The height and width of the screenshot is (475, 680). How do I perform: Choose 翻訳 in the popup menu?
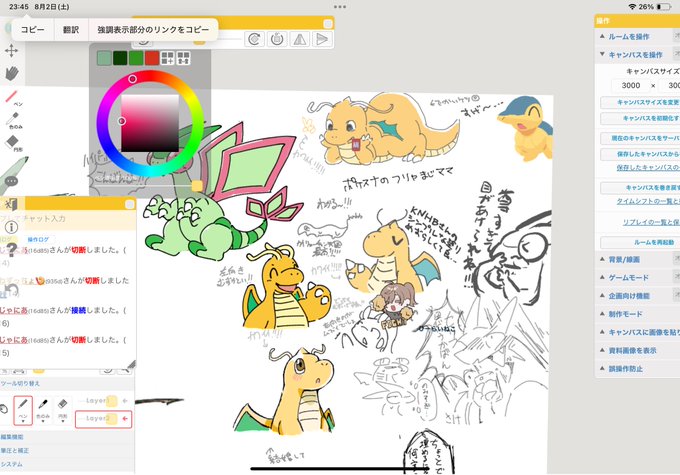pyautogui.click(x=71, y=29)
